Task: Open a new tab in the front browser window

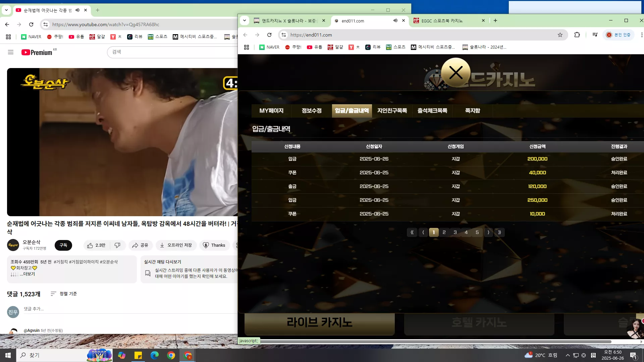Action: click(495, 21)
